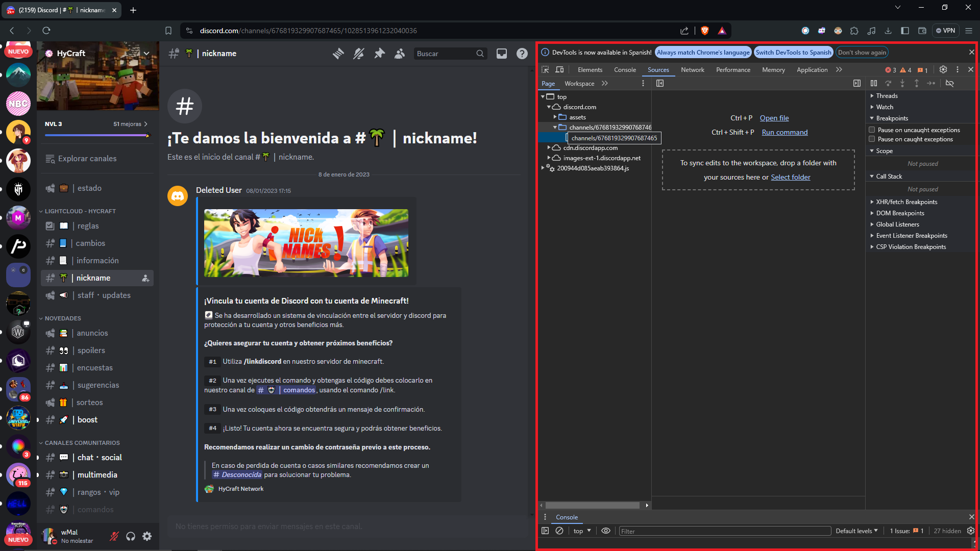Screen dimensions: 980x551
Task: Open notification settings bell icon
Action: [359, 54]
